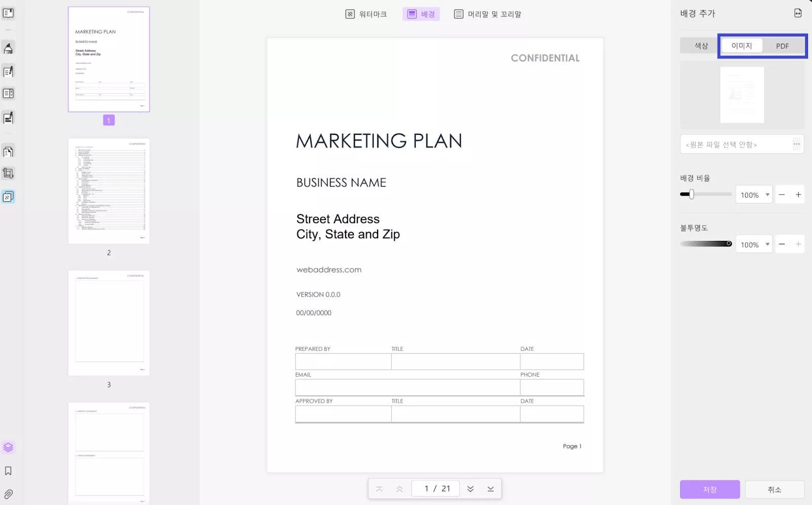812x505 pixels.
Task: Click the 취소 button
Action: click(x=774, y=489)
